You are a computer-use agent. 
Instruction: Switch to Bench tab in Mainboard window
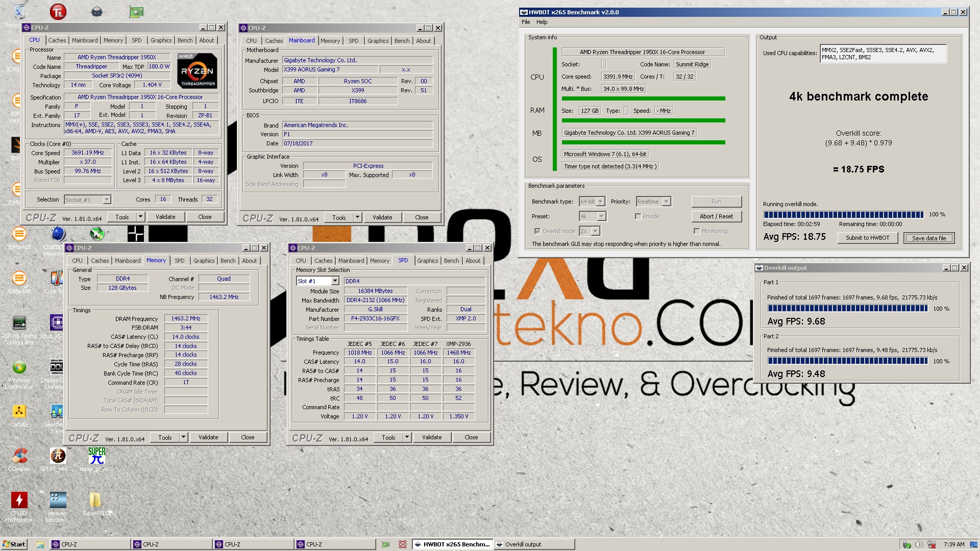pyautogui.click(x=402, y=41)
